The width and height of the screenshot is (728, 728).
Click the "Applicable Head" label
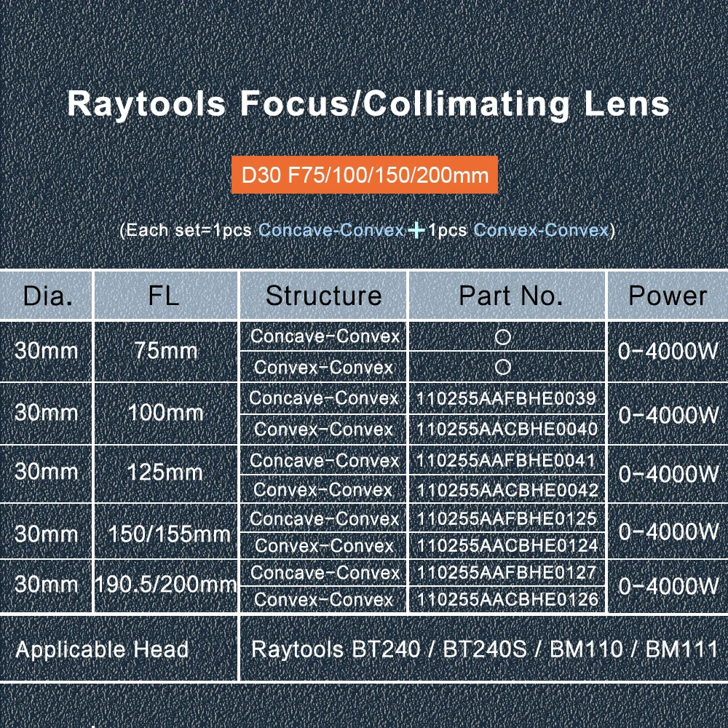[102, 650]
